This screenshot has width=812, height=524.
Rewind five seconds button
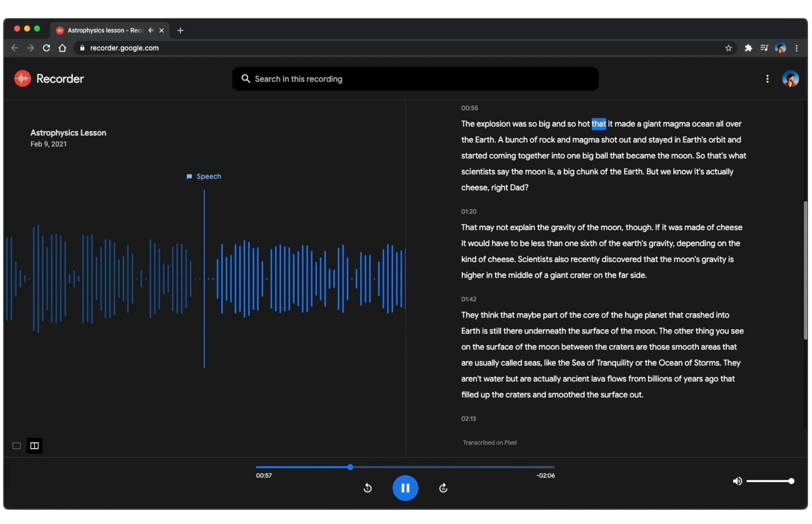(x=367, y=488)
